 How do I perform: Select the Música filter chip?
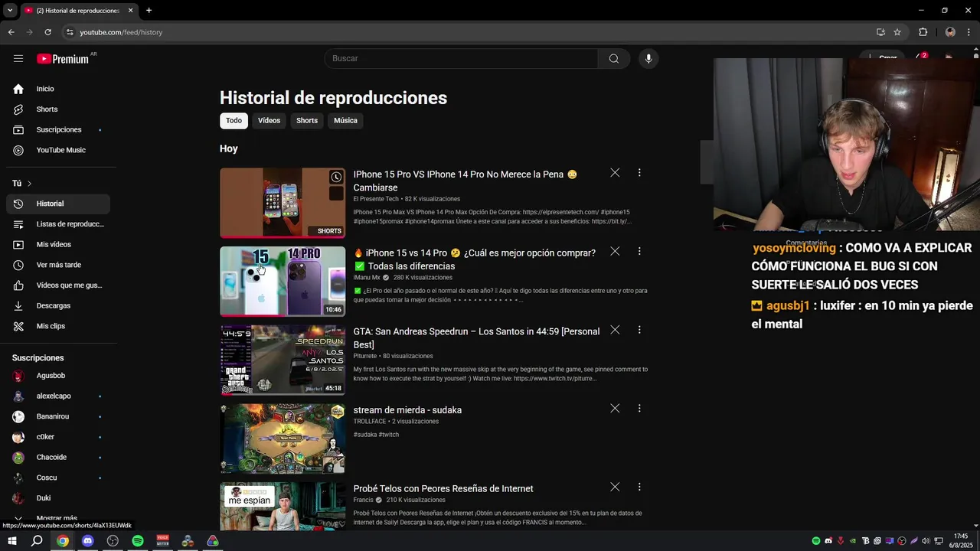[345, 120]
